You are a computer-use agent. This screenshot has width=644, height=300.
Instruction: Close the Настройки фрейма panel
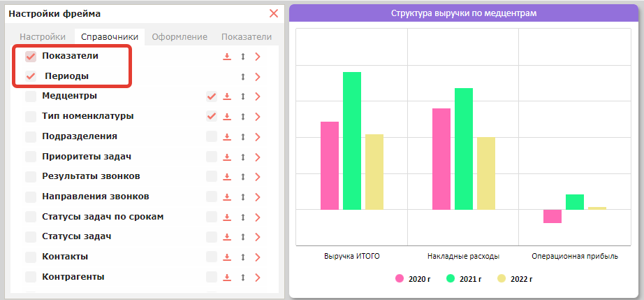(x=274, y=13)
